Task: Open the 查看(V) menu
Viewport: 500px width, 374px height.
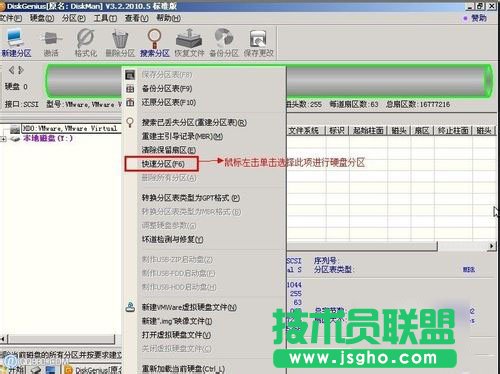Action: (137, 18)
